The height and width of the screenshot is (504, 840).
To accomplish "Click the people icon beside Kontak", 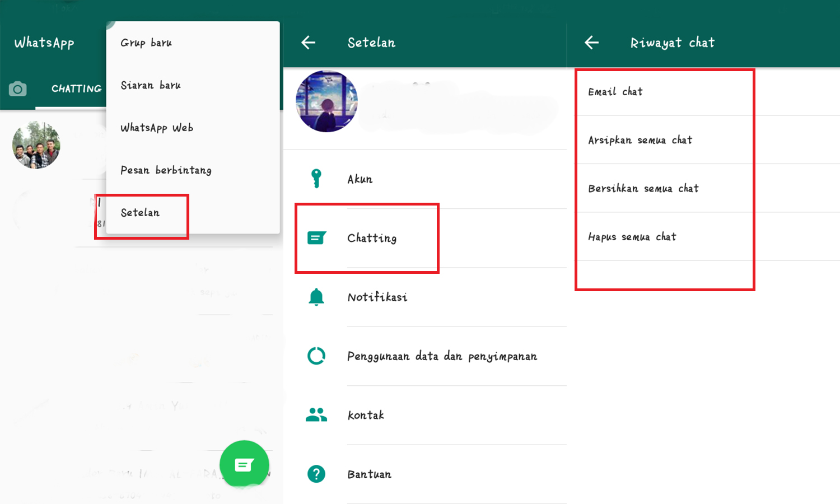I will 316,414.
